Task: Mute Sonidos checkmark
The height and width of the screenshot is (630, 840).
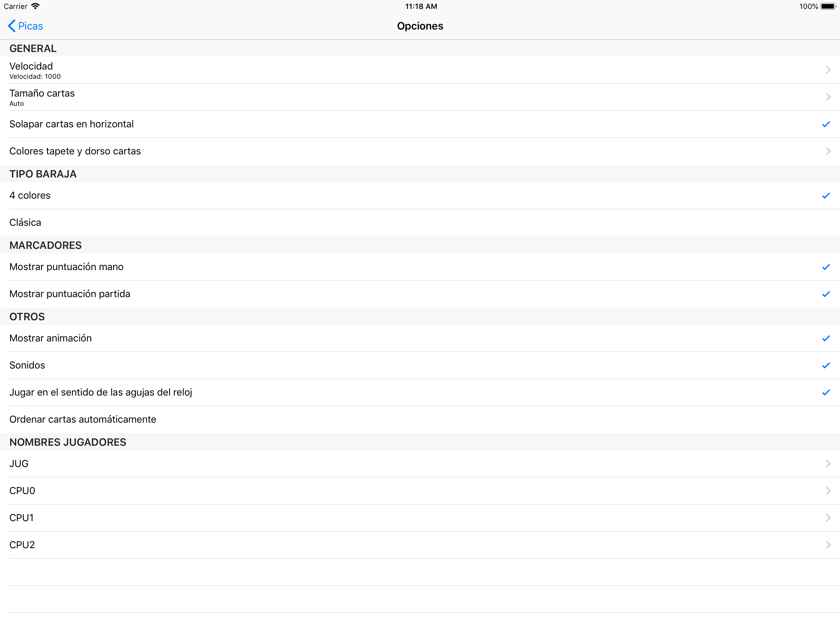Action: point(826,365)
